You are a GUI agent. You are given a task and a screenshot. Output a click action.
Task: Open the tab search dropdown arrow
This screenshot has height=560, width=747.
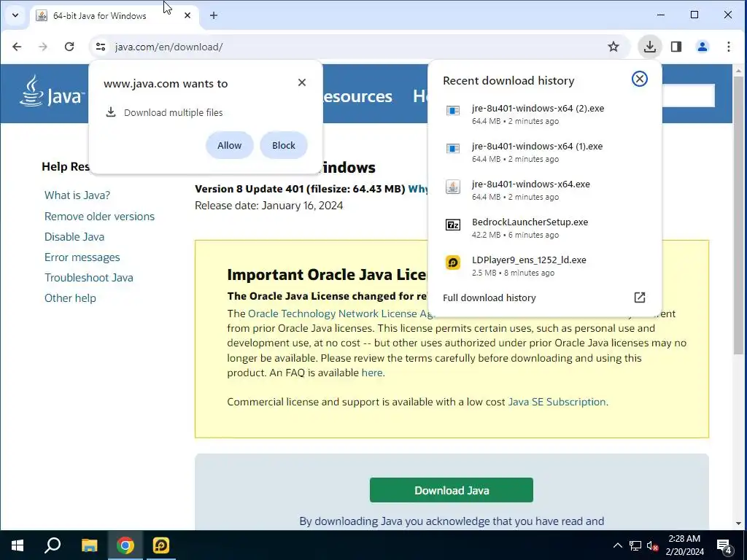tap(15, 15)
